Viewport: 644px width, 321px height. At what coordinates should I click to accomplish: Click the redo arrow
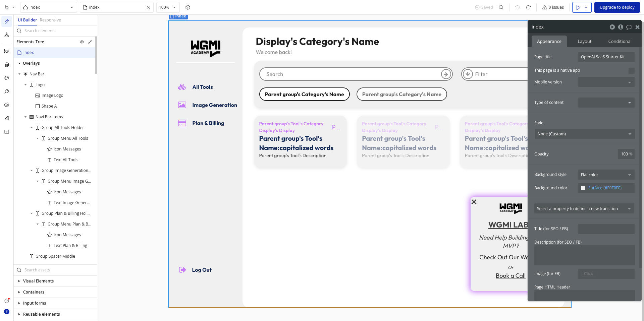pos(528,7)
